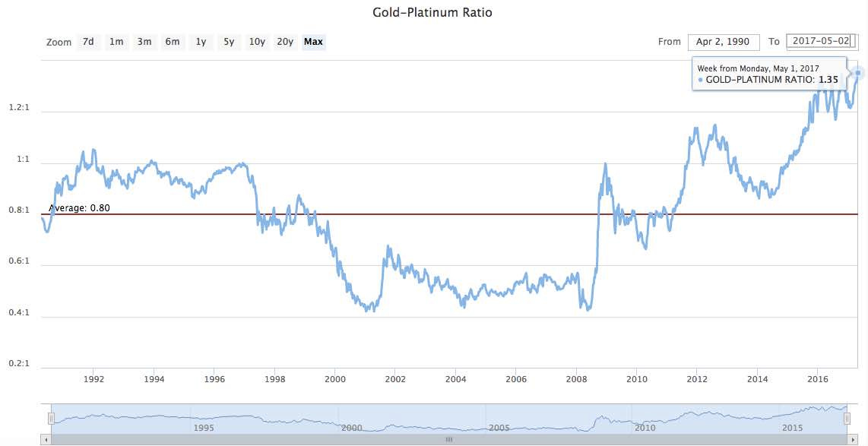The width and height of the screenshot is (868, 446).
Task: Click the To date field showing 2017-05-02
Action: (821, 42)
